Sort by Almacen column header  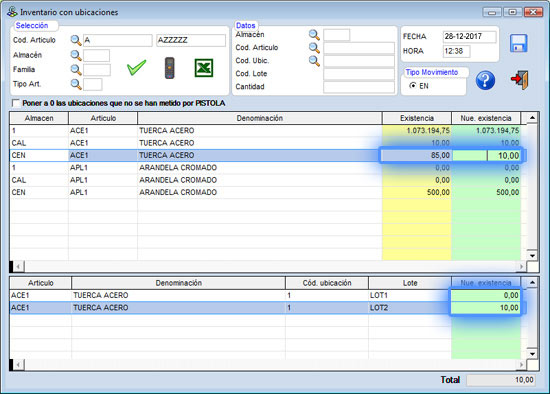tap(39, 118)
